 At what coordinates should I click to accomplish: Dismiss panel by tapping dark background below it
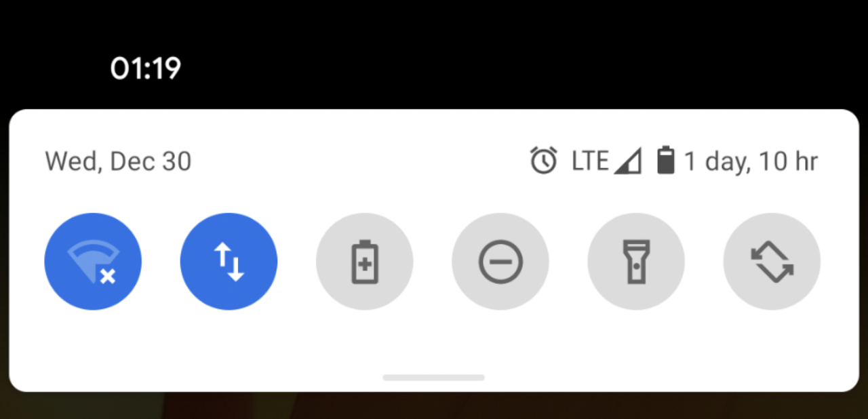[433, 405]
